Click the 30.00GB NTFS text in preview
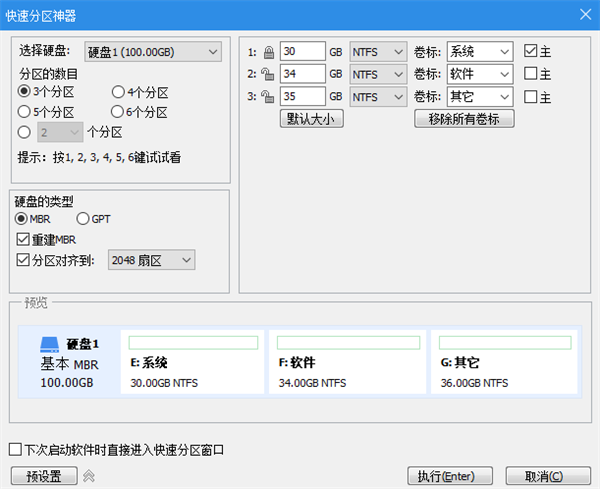 pos(164,383)
